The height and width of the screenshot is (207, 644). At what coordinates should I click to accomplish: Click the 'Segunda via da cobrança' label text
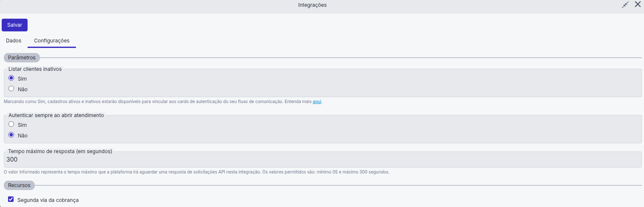[x=48, y=200]
